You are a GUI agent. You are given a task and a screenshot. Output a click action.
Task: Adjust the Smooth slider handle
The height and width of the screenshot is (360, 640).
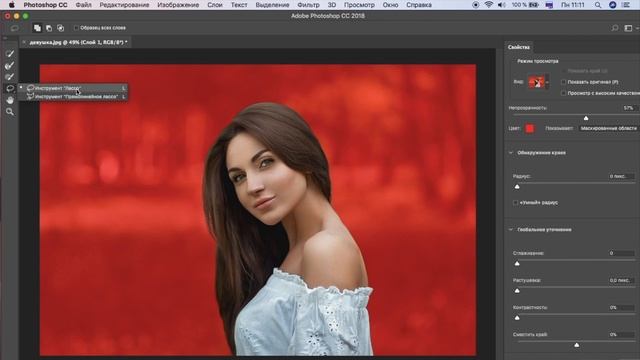click(x=517, y=263)
